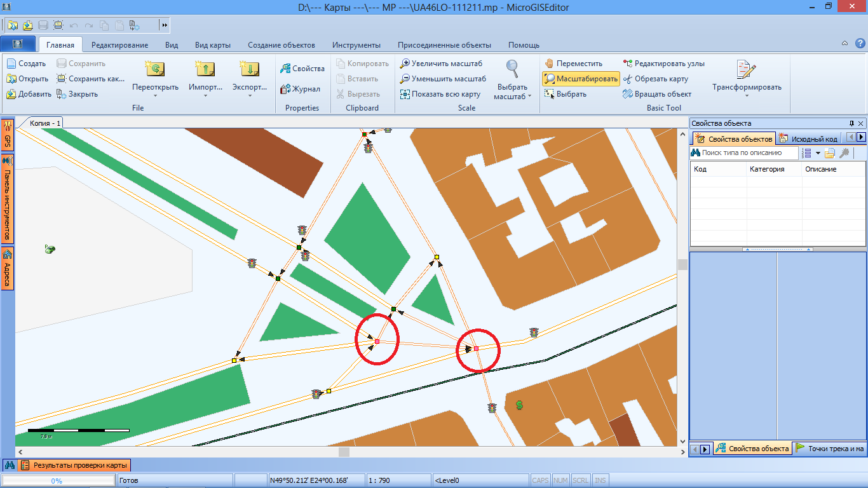Click the vertical map scrollbar thumb
The image size is (868, 488).
click(683, 264)
